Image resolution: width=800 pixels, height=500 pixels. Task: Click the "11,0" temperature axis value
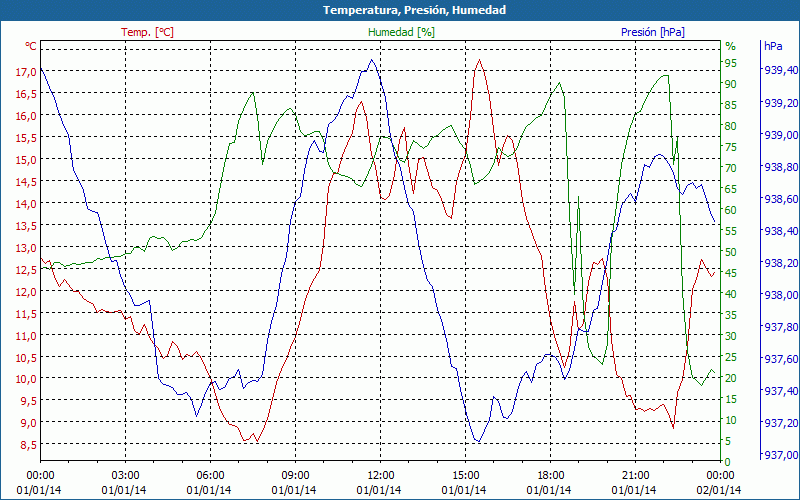tap(26, 336)
